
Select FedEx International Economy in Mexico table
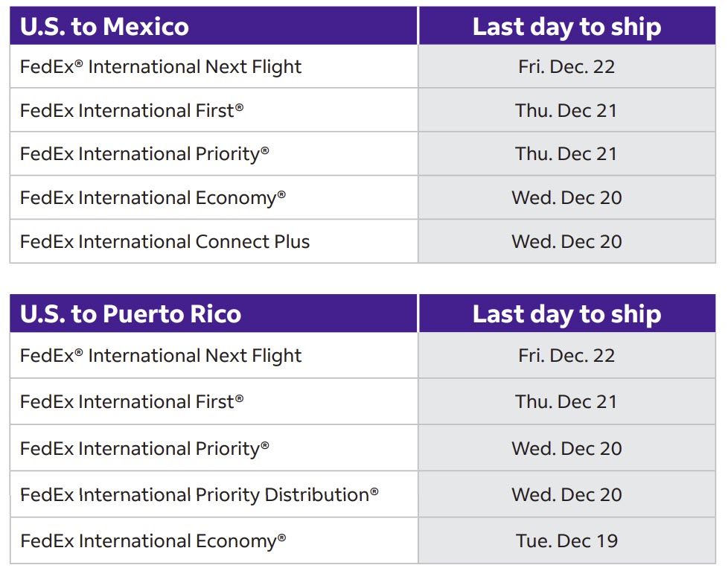(x=153, y=198)
